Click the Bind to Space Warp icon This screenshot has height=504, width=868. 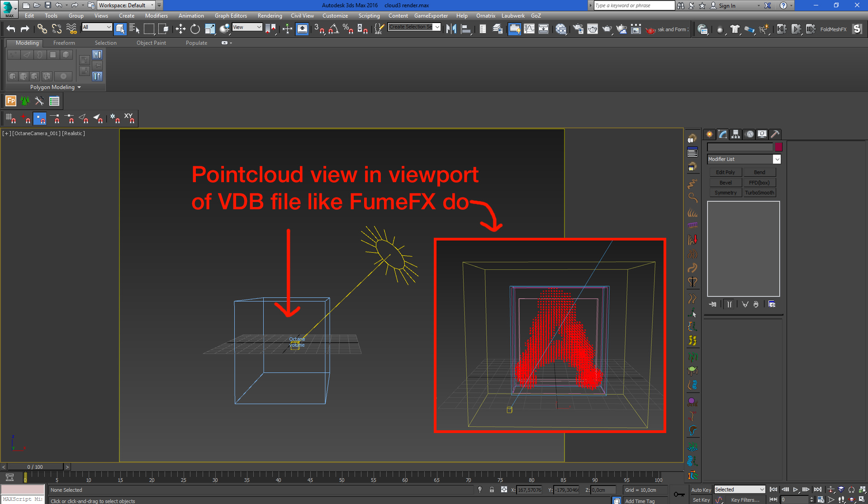click(x=71, y=29)
